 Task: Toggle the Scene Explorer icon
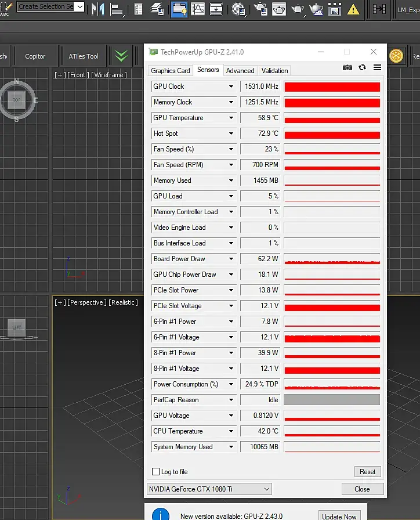point(139,9)
